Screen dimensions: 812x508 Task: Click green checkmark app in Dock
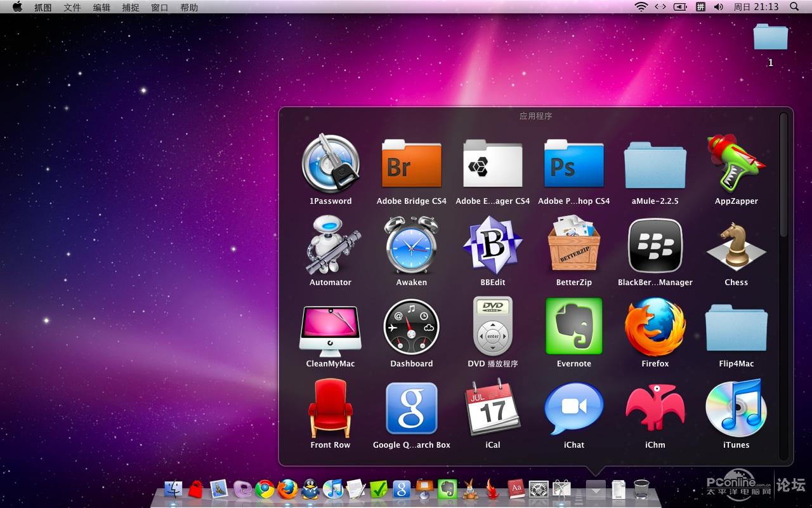point(379,489)
